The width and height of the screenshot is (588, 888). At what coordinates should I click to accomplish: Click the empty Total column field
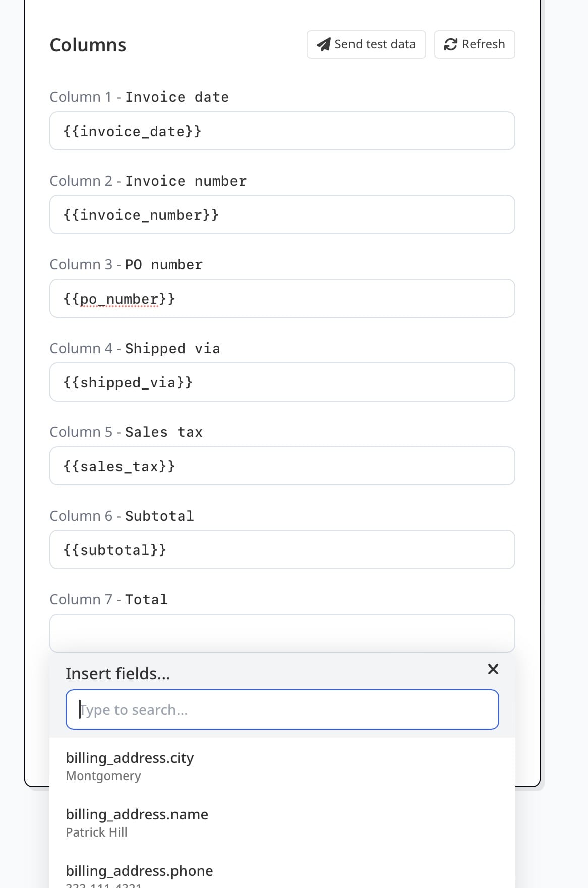coord(282,633)
